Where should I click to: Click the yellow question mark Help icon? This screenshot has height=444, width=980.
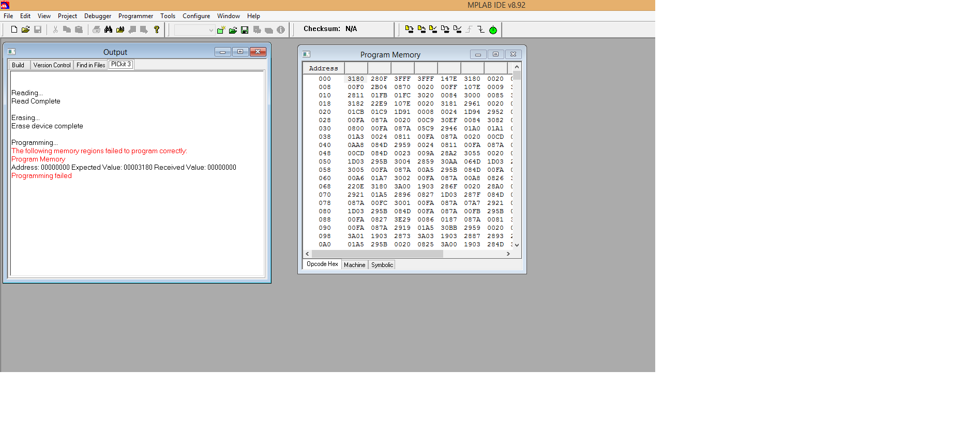pyautogui.click(x=157, y=29)
